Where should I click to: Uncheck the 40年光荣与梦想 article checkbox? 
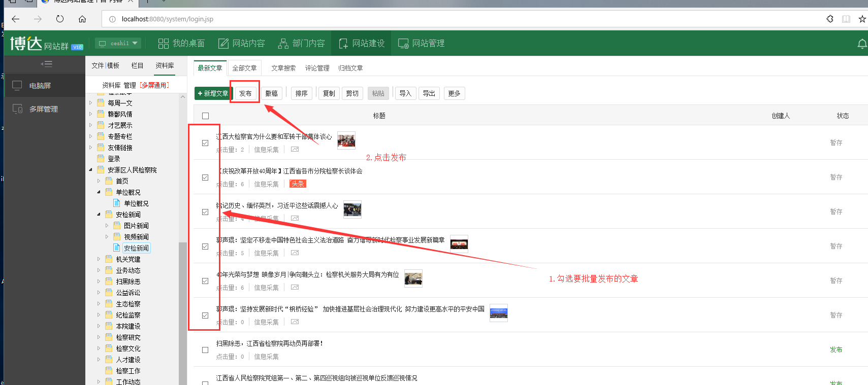point(205,281)
